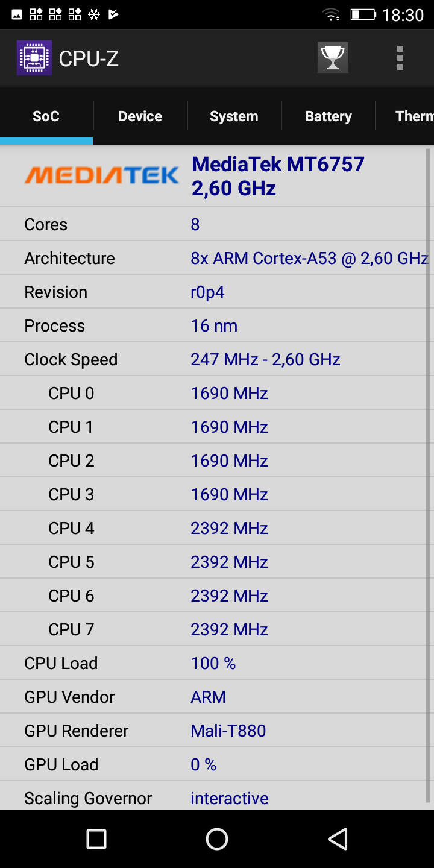Select the SoC tab
The image size is (434, 868).
click(46, 116)
